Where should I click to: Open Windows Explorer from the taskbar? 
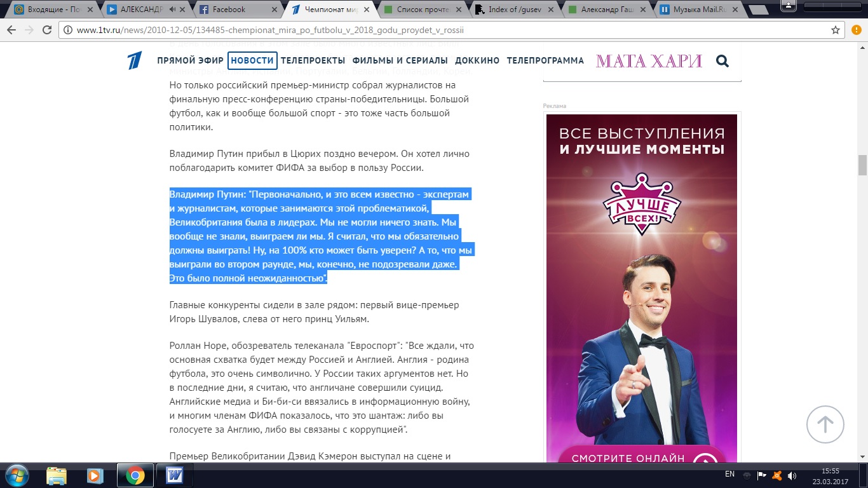[x=57, y=475]
